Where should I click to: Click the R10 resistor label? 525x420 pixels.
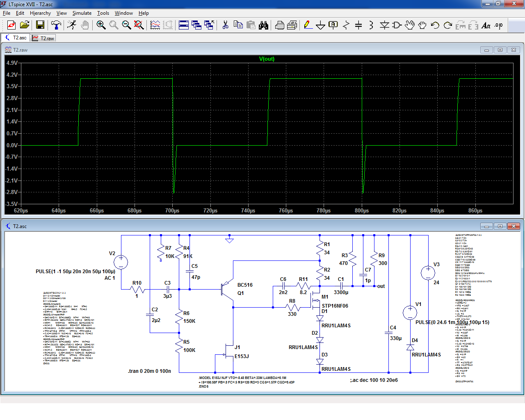[137, 283]
